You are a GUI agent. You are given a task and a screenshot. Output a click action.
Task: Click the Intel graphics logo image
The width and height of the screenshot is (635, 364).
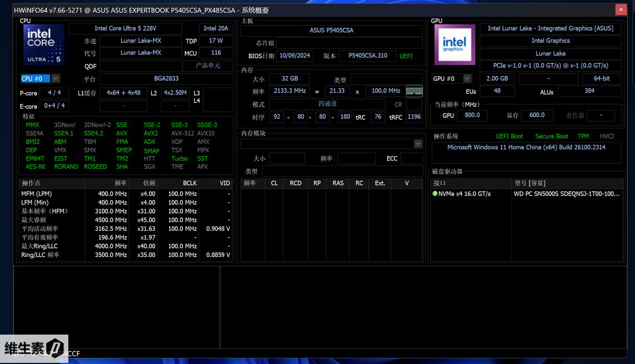click(x=454, y=44)
